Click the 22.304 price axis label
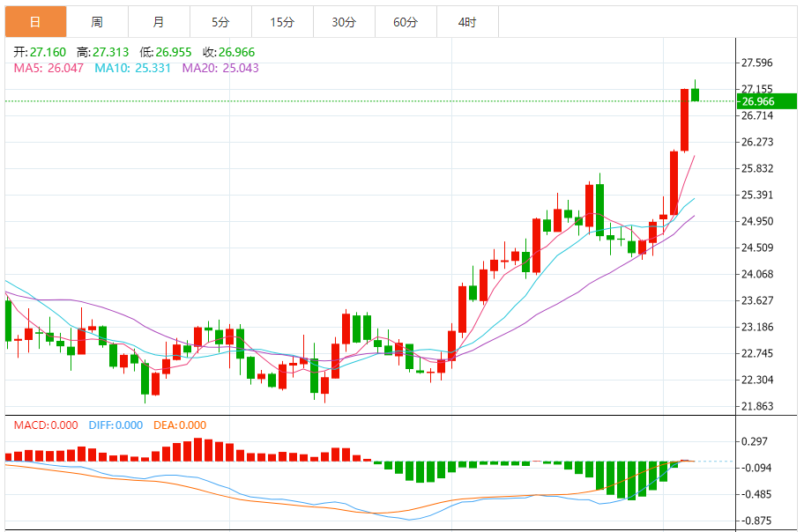Viewport: 804px width, 532px height. click(756, 380)
